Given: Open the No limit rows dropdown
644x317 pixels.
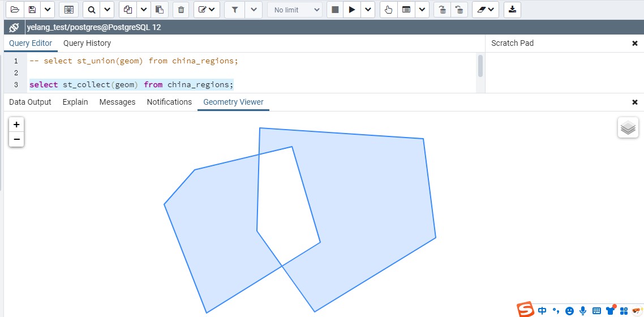Looking at the screenshot, I should coord(294,10).
